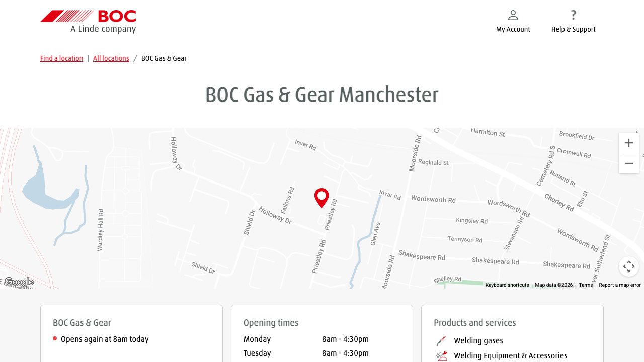Select BOC Gas & Gear in the breadcrumb
Screen dimensions: 644x362
[164, 58]
